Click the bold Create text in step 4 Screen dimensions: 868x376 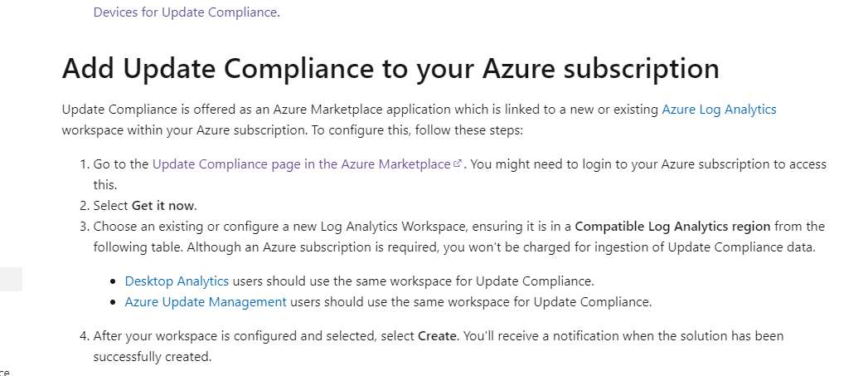(x=438, y=336)
